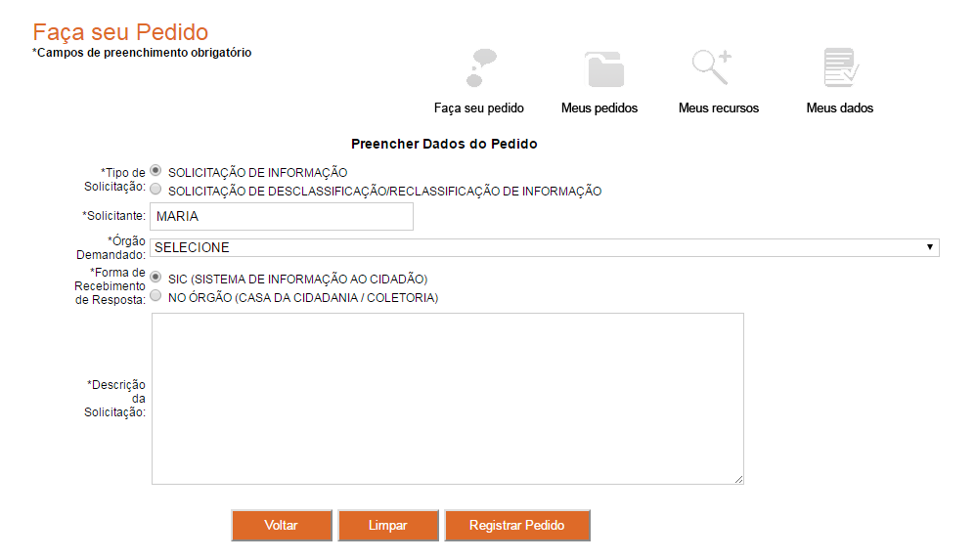Open the document checklist icon for Meus dados

tap(840, 68)
